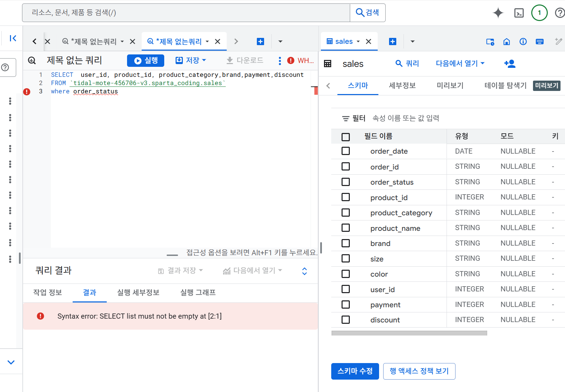Toggle the select-all fields checkbox
The width and height of the screenshot is (565, 392).
point(346,137)
